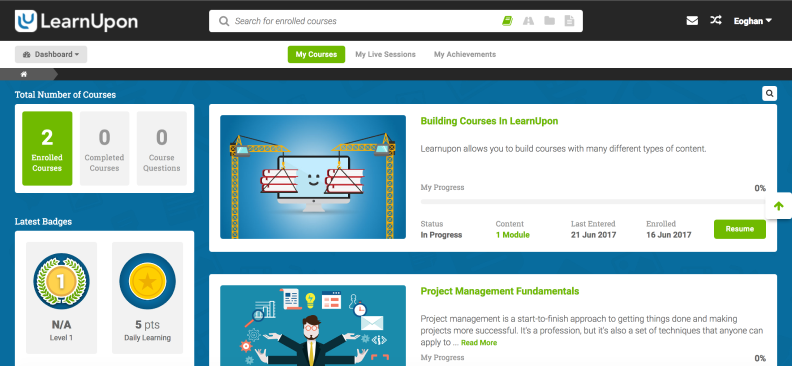Open the Eoghan user dropdown
The image size is (792, 383).
point(753,21)
